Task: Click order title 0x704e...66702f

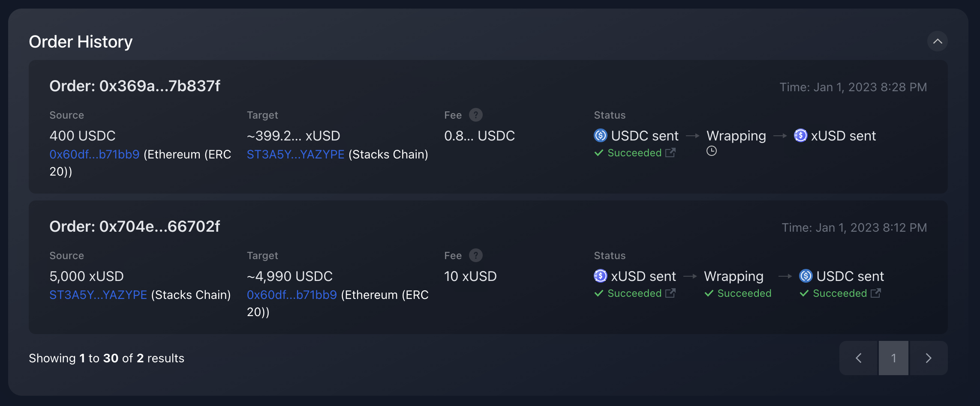Action: tap(135, 227)
